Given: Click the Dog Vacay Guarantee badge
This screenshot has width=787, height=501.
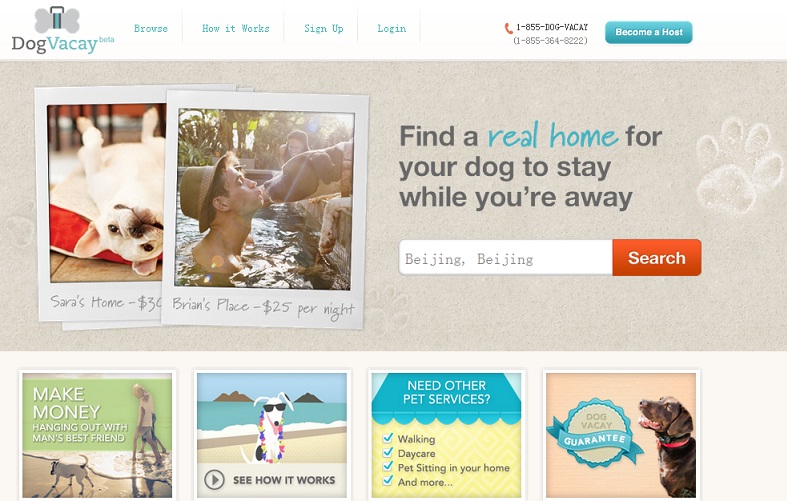Looking at the screenshot, I should pyautogui.click(x=595, y=432).
